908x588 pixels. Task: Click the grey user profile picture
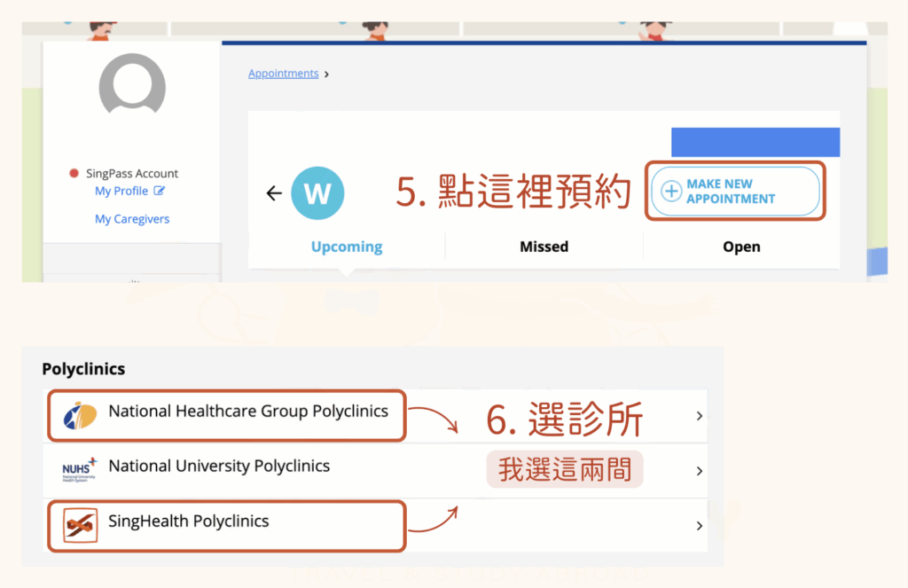(x=133, y=84)
